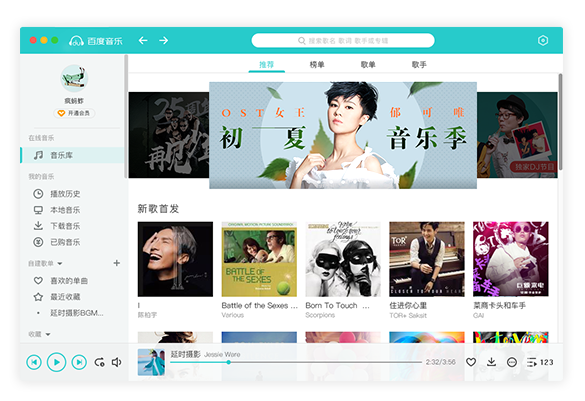Click the search magnifier icon
The width and height of the screenshot is (585, 401).
coord(301,41)
